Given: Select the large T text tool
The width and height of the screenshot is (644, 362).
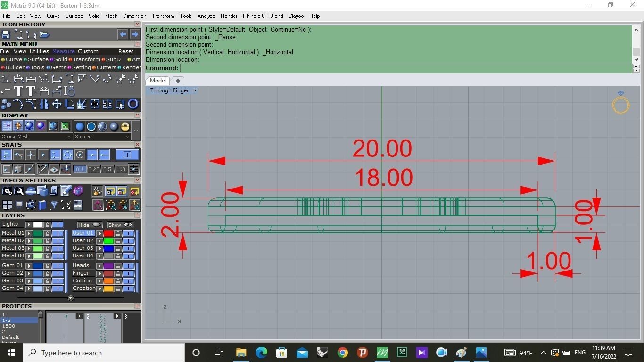Looking at the screenshot, I should tap(19, 91).
